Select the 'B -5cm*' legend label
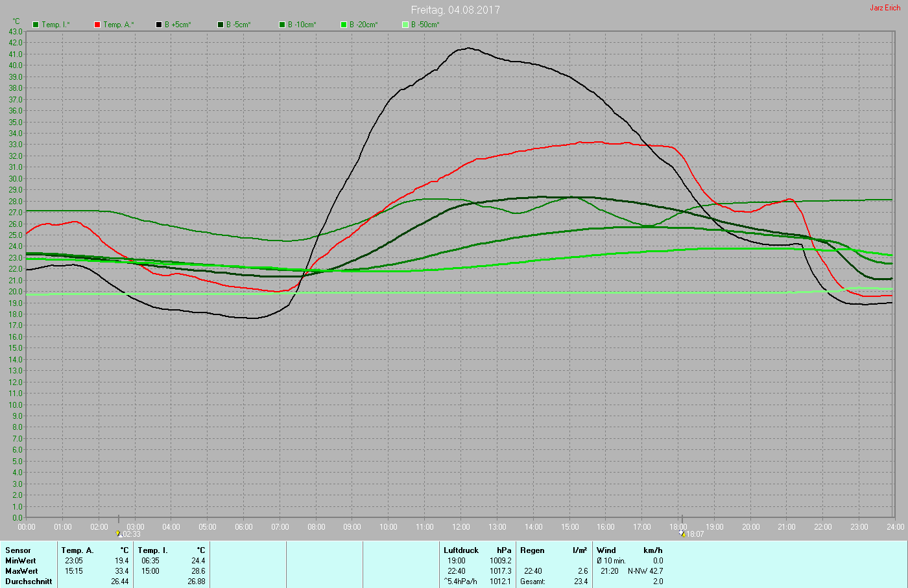The width and height of the screenshot is (908, 588). (x=239, y=25)
